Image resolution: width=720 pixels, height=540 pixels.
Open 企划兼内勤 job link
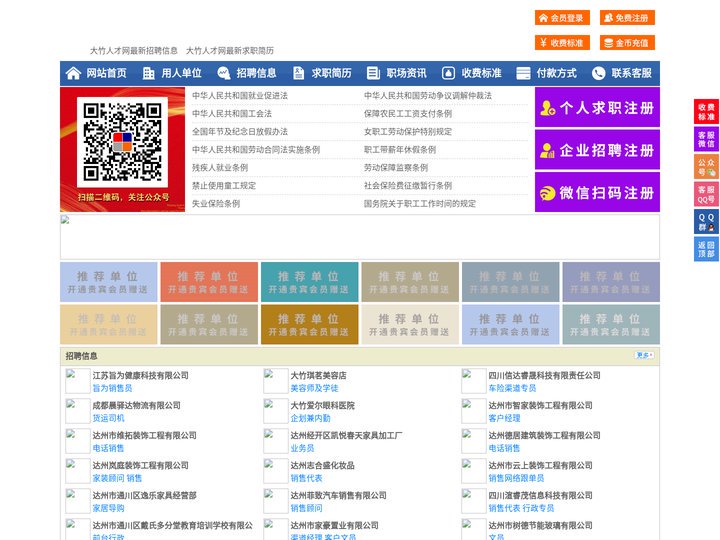pos(310,418)
